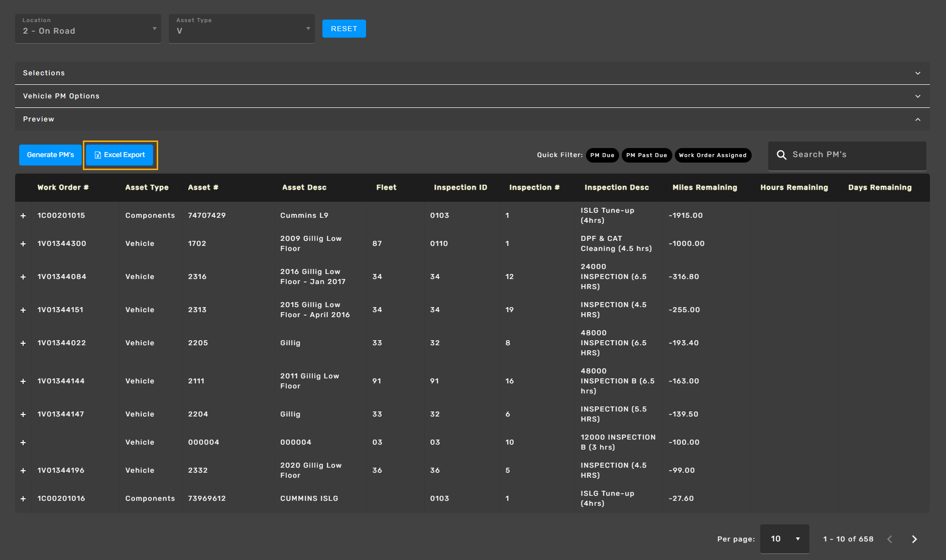Open the Asset Type dropdown
This screenshot has height=560, width=946.
click(x=242, y=29)
